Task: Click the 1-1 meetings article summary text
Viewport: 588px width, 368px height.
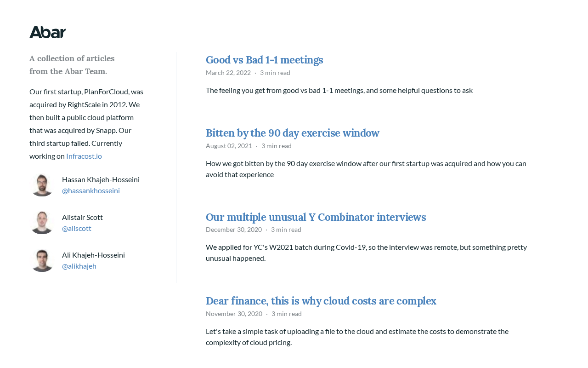Action: (339, 90)
